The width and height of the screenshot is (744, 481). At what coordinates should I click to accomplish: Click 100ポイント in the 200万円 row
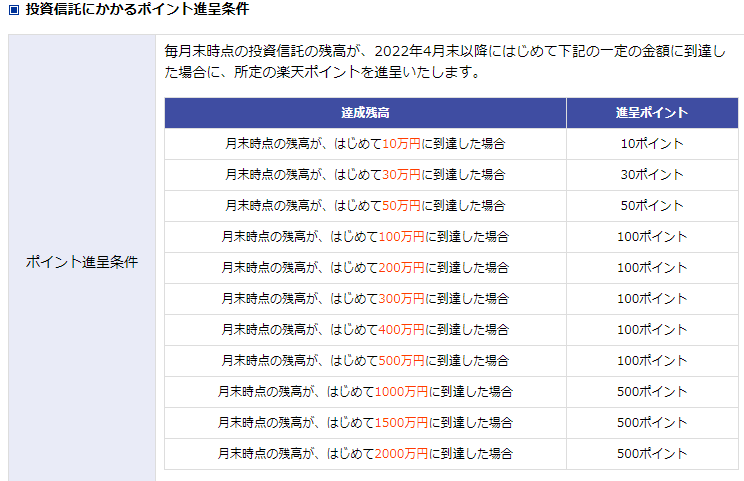click(652, 268)
